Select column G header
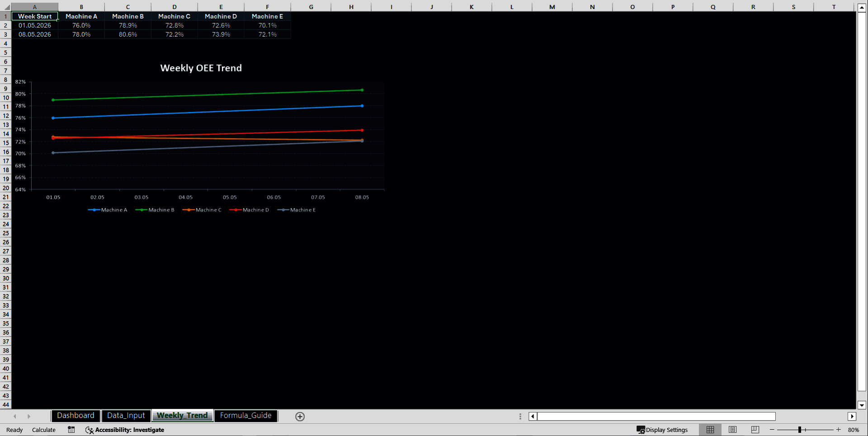The height and width of the screenshot is (436, 868). 311,7
